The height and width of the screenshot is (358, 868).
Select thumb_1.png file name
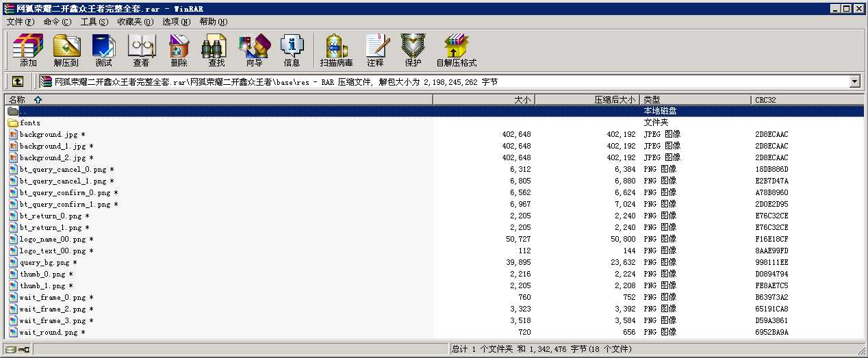46,285
